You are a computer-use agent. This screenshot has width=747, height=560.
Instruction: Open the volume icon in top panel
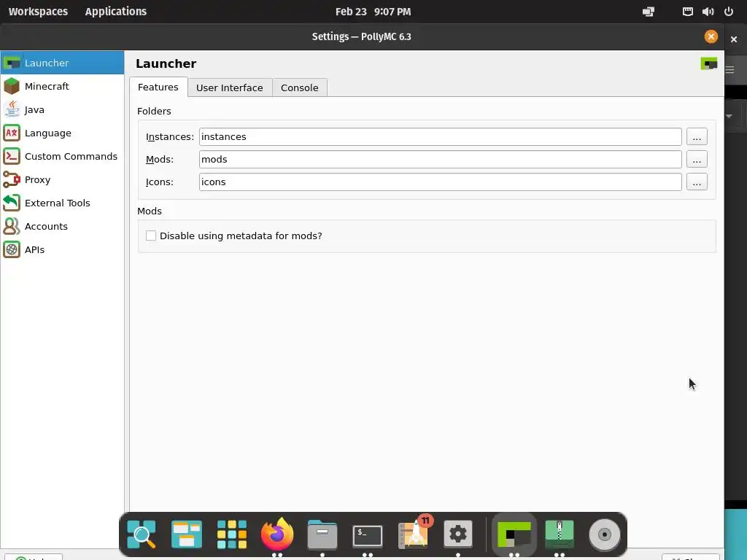pos(708,12)
